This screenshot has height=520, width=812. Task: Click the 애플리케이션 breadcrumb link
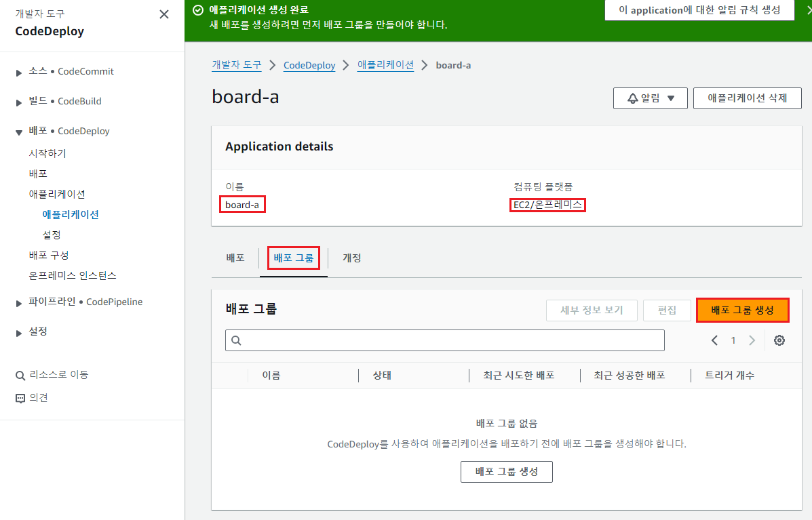coord(385,64)
